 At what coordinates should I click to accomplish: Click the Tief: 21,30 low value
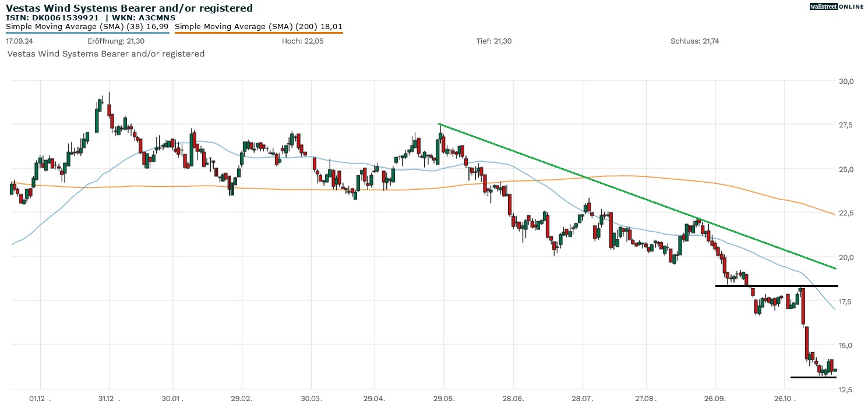point(494,41)
